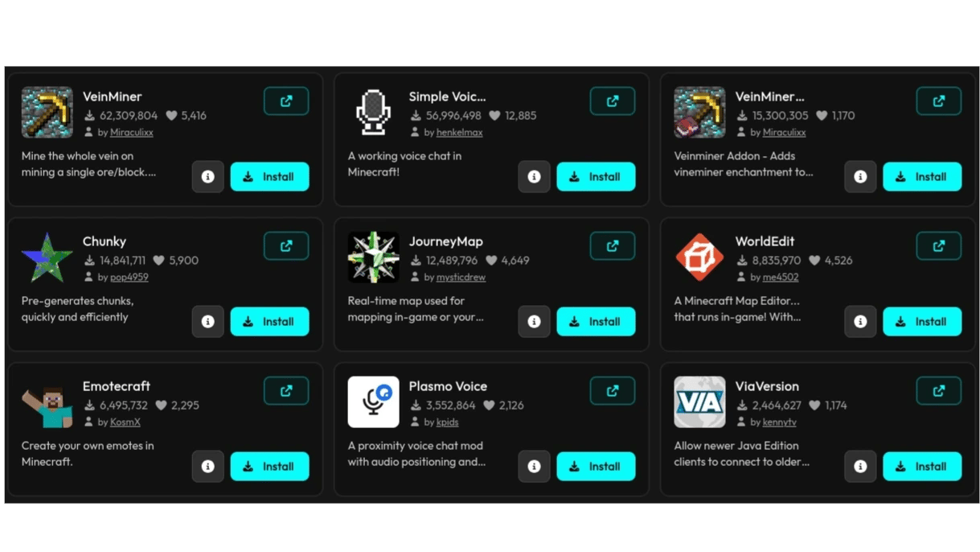
Task: Click the Plasmo Voice microphone thumbnail
Action: [374, 402]
